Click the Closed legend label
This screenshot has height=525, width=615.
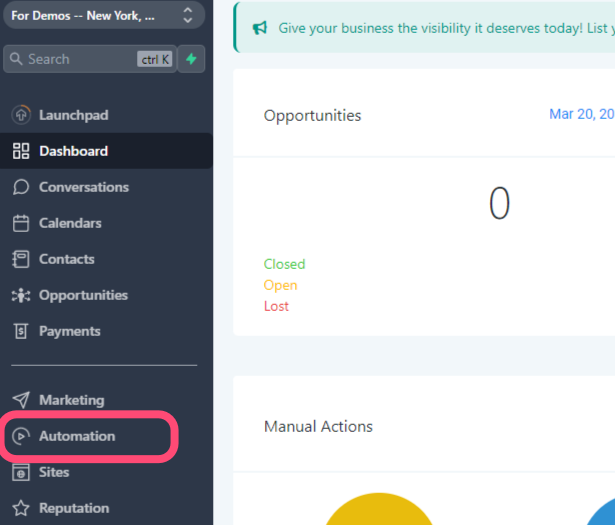click(x=284, y=264)
